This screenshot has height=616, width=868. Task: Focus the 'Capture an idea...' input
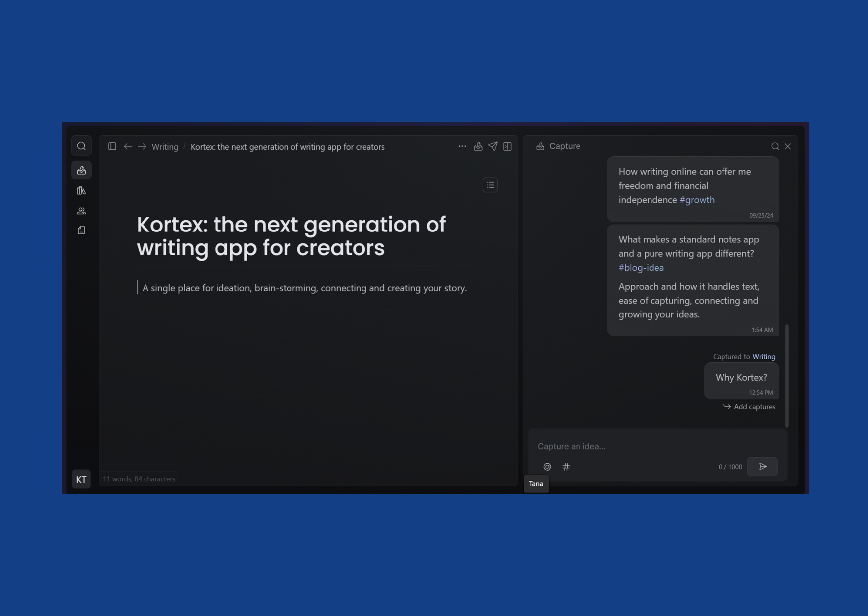tap(657, 446)
